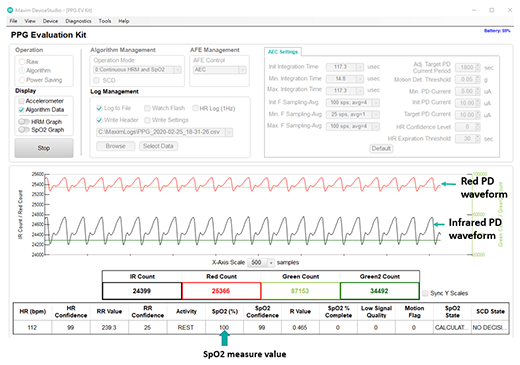Switch to the AEC Settings tab
This screenshot has width=520, height=365.
[283, 52]
